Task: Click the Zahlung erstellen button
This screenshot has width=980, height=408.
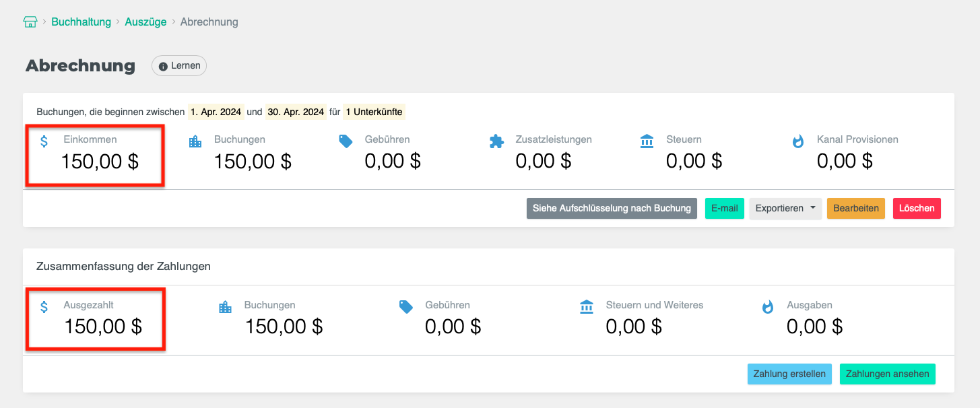Action: tap(789, 374)
